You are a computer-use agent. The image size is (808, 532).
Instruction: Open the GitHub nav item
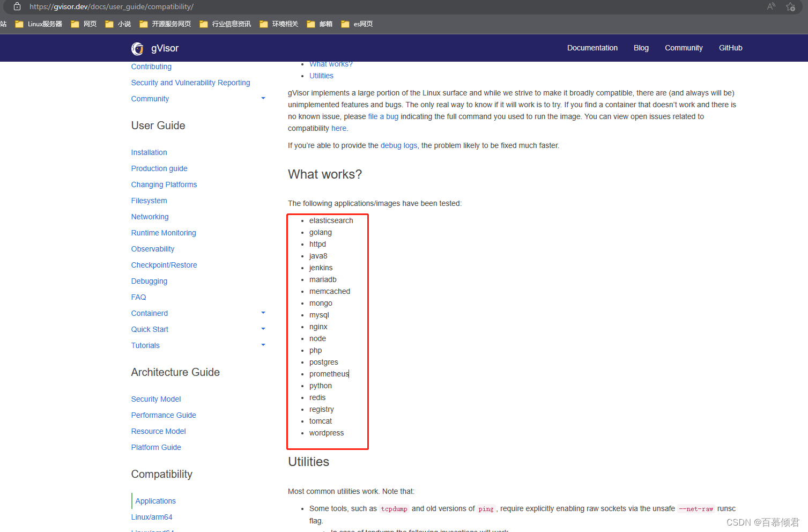tap(731, 48)
